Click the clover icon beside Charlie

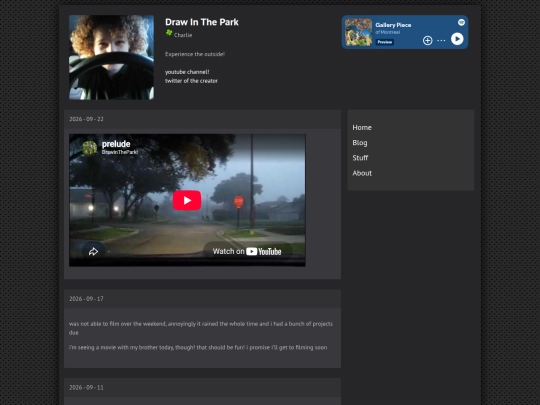(x=169, y=33)
